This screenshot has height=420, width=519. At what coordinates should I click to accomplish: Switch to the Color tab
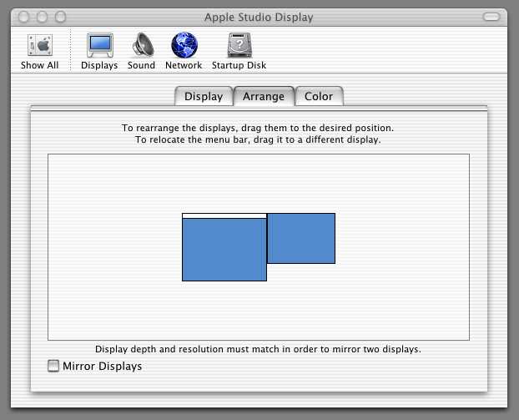[319, 96]
